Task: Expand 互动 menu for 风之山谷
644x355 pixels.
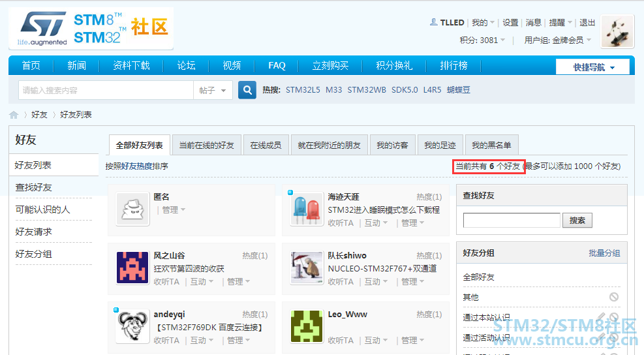Action: [202, 281]
